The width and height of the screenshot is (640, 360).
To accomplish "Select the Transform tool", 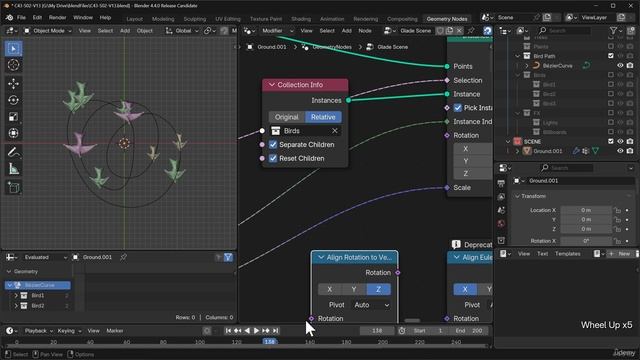I will coord(13,133).
